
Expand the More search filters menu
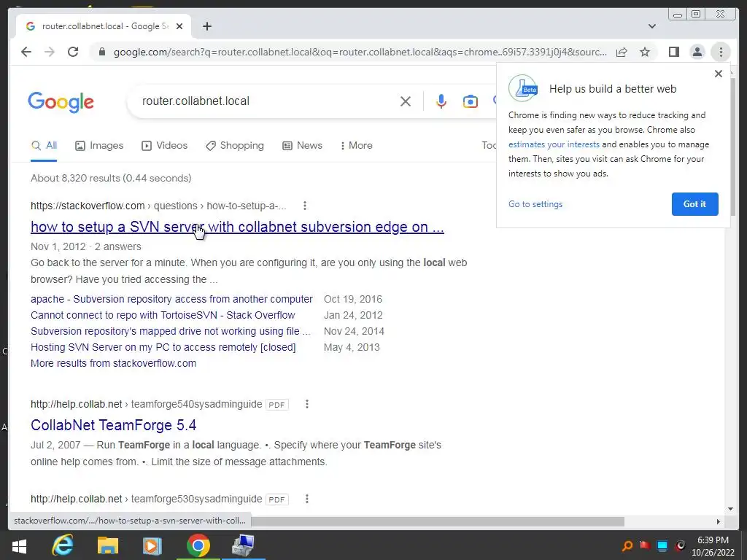tap(356, 146)
